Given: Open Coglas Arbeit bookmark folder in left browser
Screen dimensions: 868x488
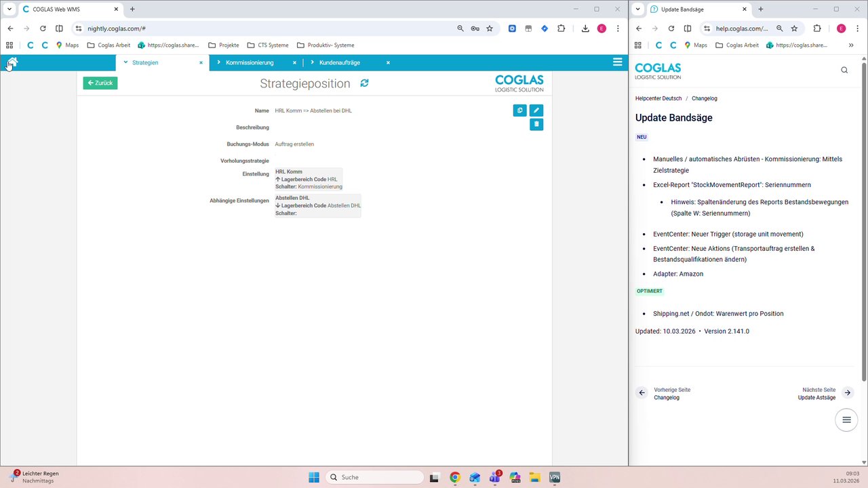Looking at the screenshot, I should coord(108,45).
